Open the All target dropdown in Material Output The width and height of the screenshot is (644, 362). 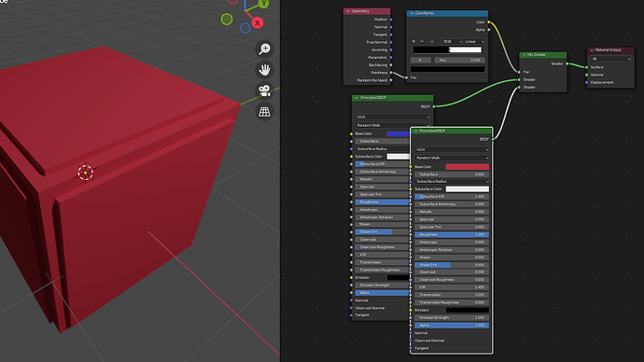[x=610, y=59]
